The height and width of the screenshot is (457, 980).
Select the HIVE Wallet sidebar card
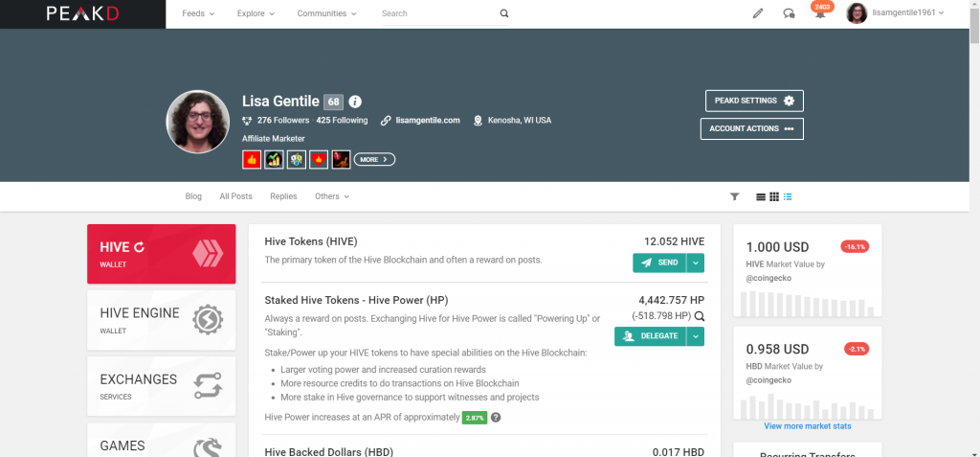click(161, 254)
